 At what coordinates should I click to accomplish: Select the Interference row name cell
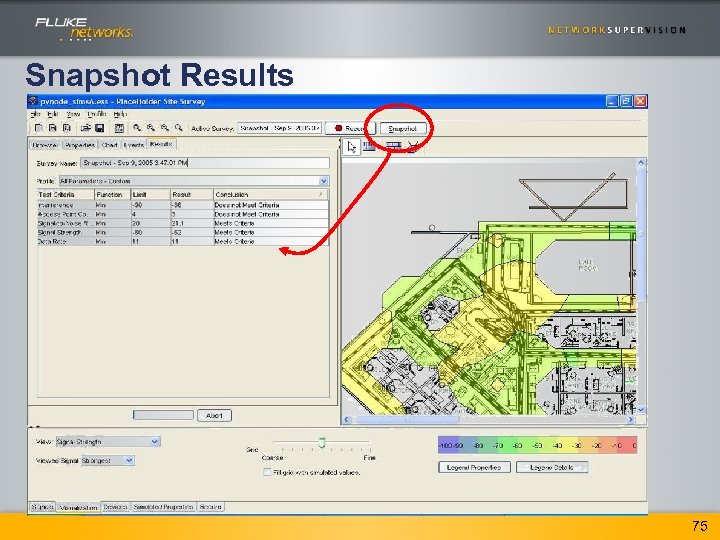click(x=66, y=205)
